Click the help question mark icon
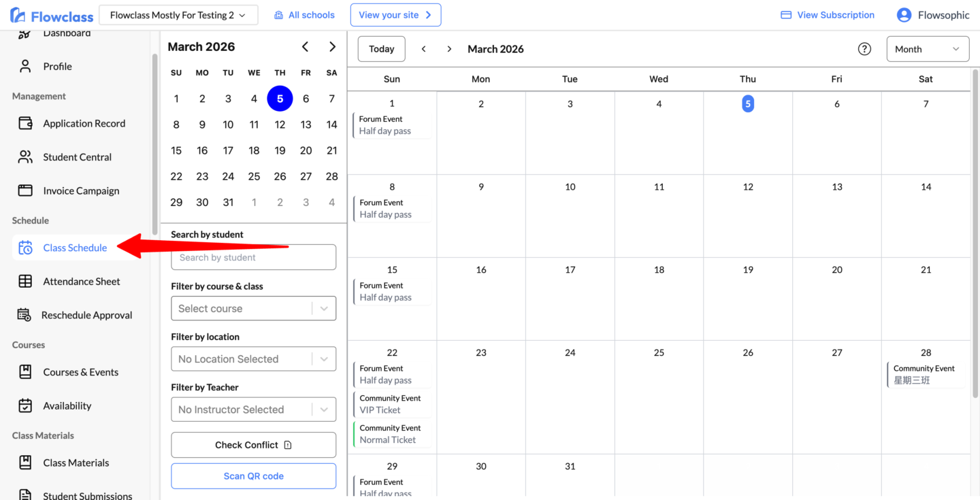Image resolution: width=980 pixels, height=500 pixels. click(864, 49)
